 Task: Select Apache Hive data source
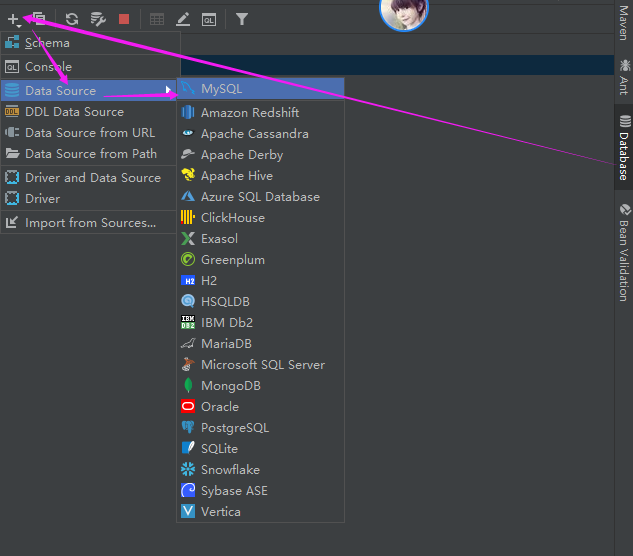coord(260,176)
